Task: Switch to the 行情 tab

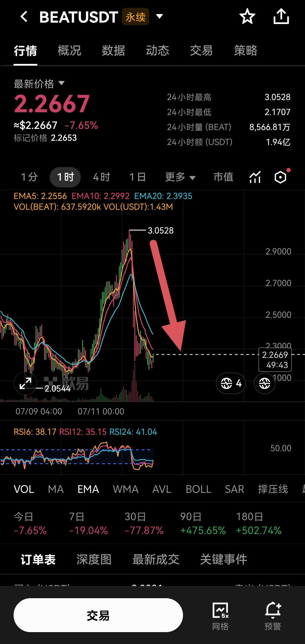Action: 25,51
